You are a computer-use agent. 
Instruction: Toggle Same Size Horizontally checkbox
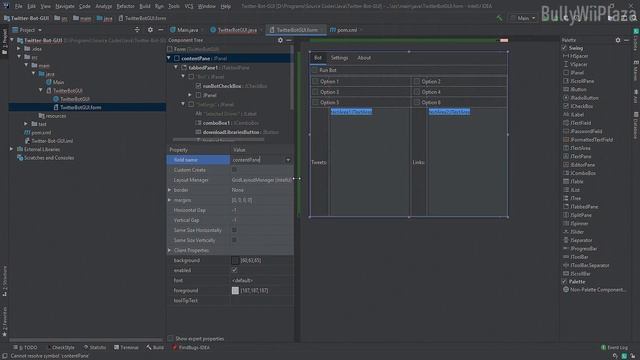pyautogui.click(x=234, y=230)
